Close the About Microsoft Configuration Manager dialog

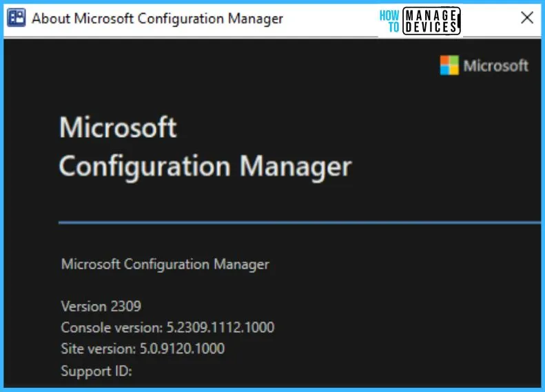(x=527, y=17)
